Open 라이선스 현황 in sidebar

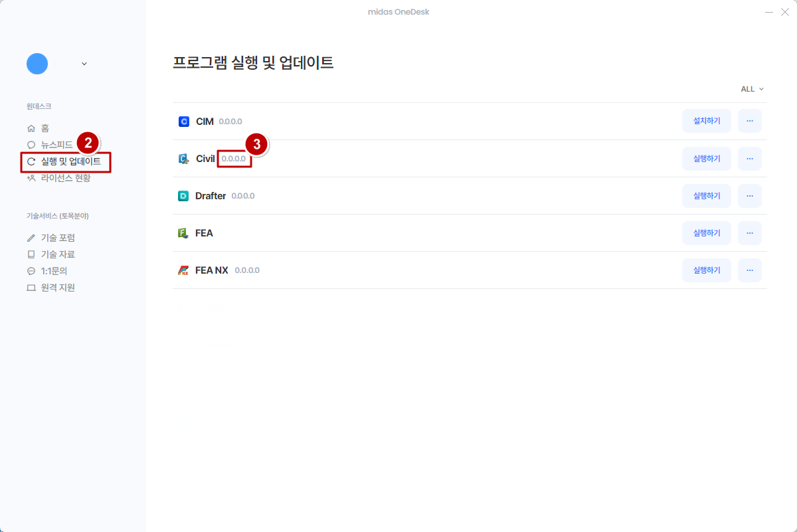66,178
